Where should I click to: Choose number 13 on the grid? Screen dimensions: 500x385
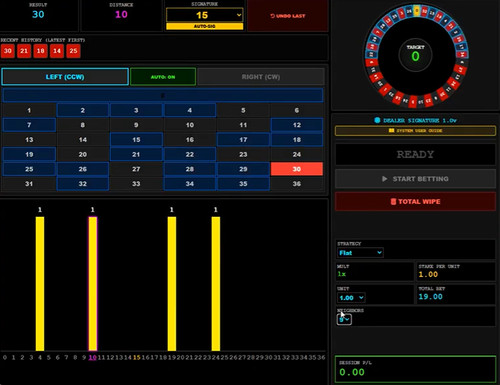coord(29,140)
